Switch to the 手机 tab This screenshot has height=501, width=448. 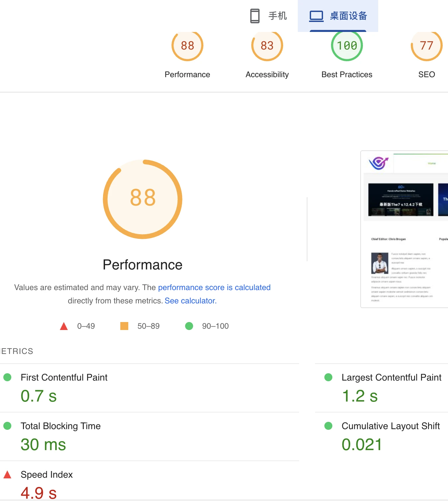coord(269,16)
